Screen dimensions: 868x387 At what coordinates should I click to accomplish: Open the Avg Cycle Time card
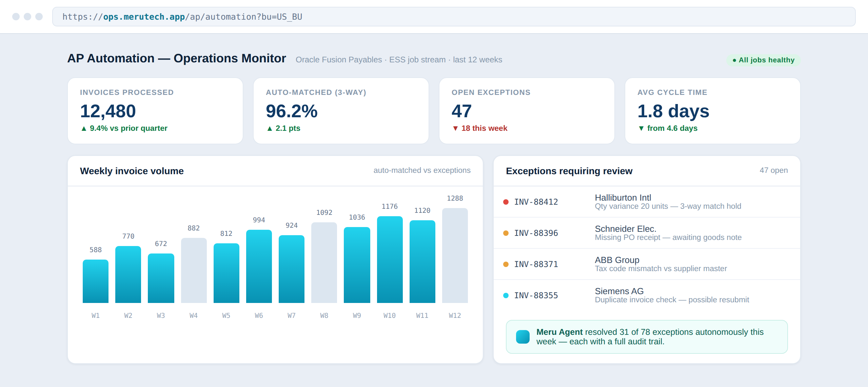click(x=713, y=111)
